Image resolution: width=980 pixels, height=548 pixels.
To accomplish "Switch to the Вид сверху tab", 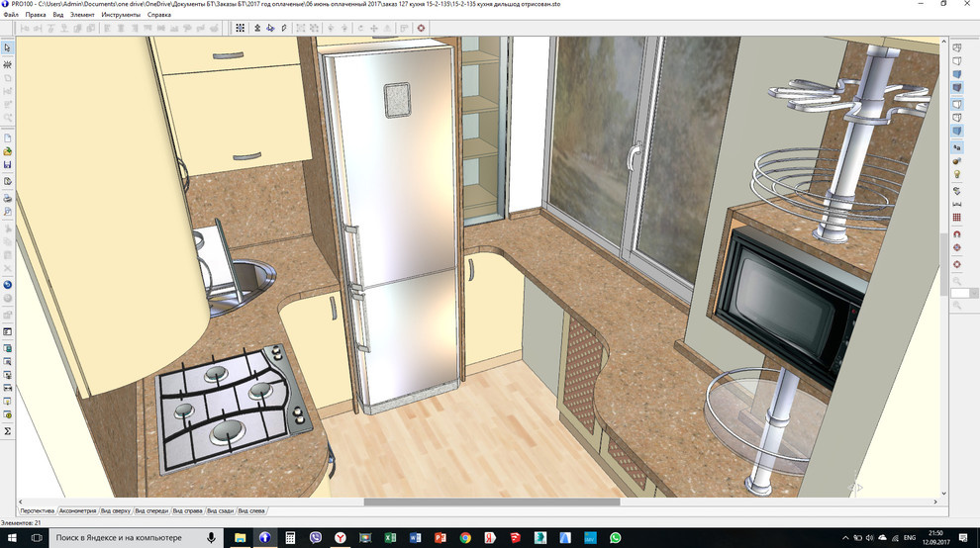I will (x=115, y=510).
